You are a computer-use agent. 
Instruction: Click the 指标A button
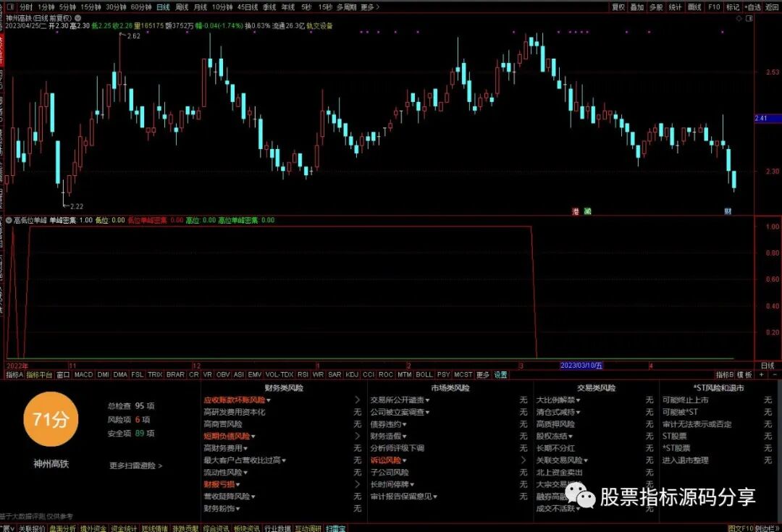tap(14, 374)
